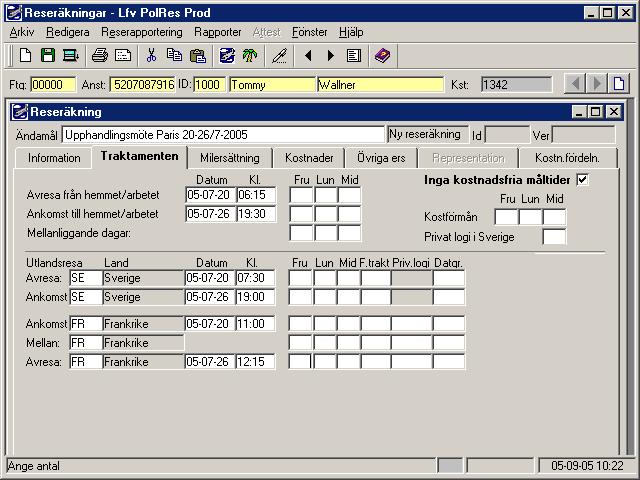Click the greyed previous-record arrow near Kst
The image size is (640, 480).
click(575, 84)
